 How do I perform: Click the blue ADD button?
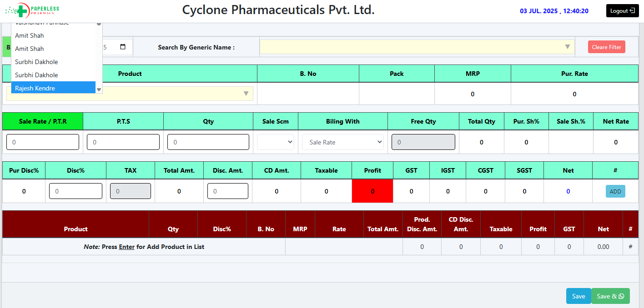point(615,191)
